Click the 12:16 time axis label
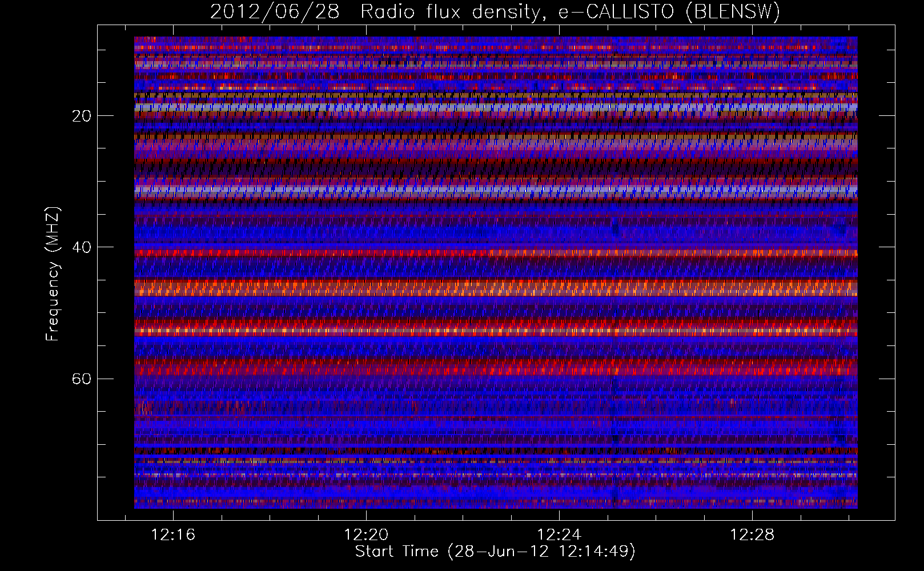Image resolution: width=924 pixels, height=571 pixels. coord(173,534)
